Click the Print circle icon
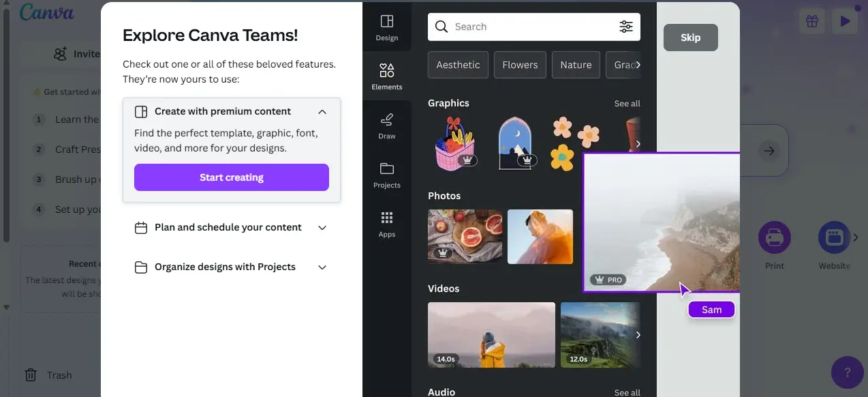 coord(775,237)
